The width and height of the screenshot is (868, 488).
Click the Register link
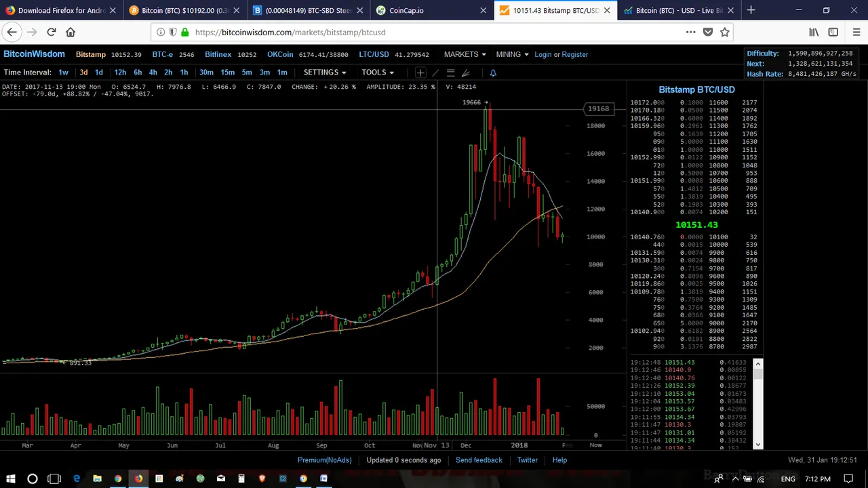tap(575, 54)
